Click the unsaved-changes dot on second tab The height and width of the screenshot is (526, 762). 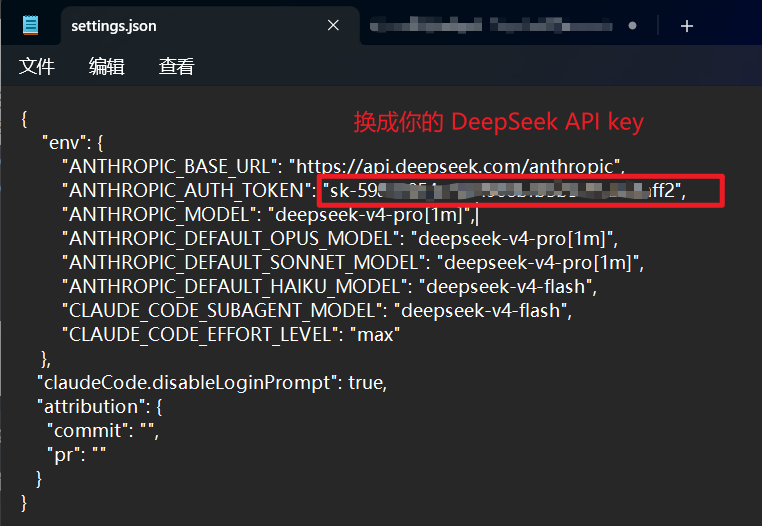pyautogui.click(x=632, y=26)
